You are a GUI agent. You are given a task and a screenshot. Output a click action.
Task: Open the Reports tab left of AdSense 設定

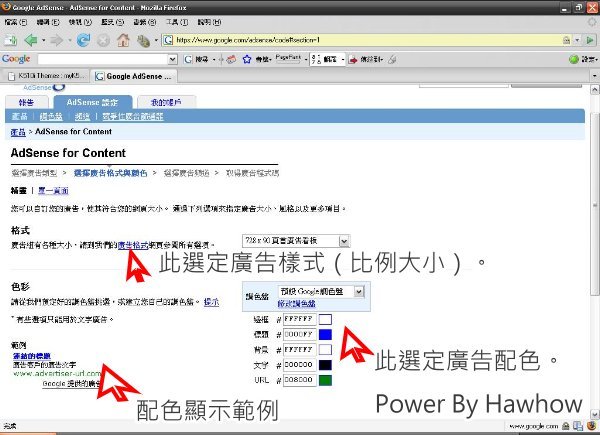pos(26,102)
